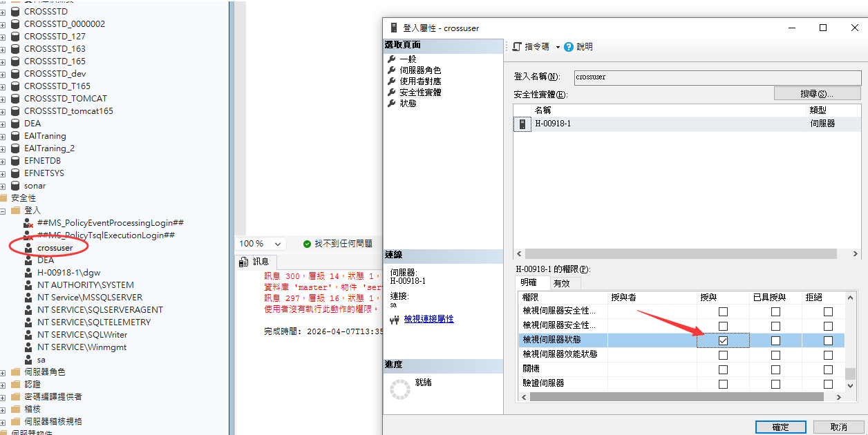
Task: Open the 檢視連接屬性 link
Action: pyautogui.click(x=428, y=319)
